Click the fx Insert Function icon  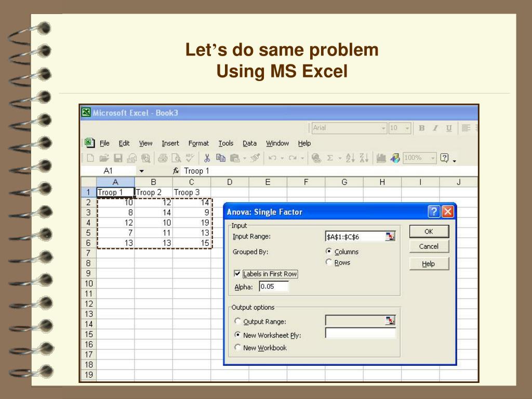[176, 170]
